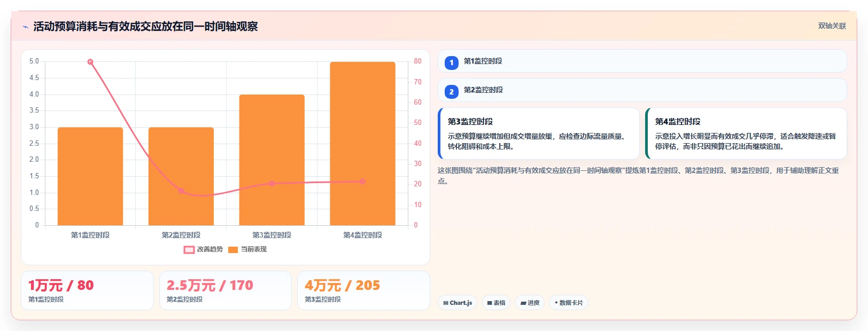Image resolution: width=868 pixels, height=331 pixels.
Task: Click the square icon inside 表格 tag
Action: point(490,303)
